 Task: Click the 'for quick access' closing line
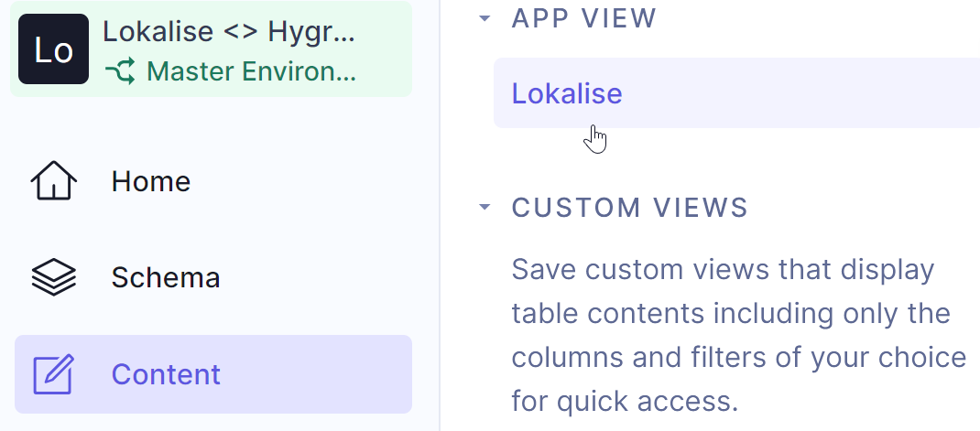coord(625,400)
